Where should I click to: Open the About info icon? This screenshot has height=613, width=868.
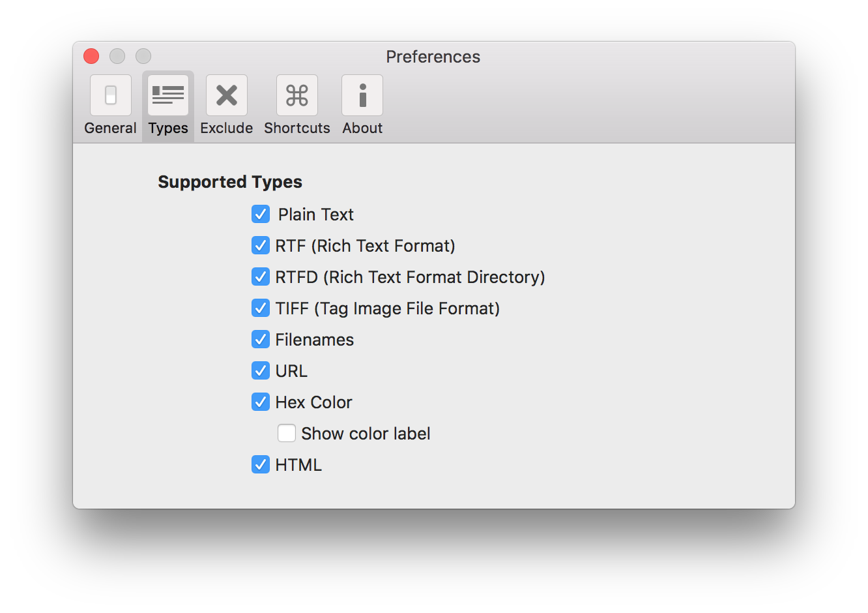362,95
